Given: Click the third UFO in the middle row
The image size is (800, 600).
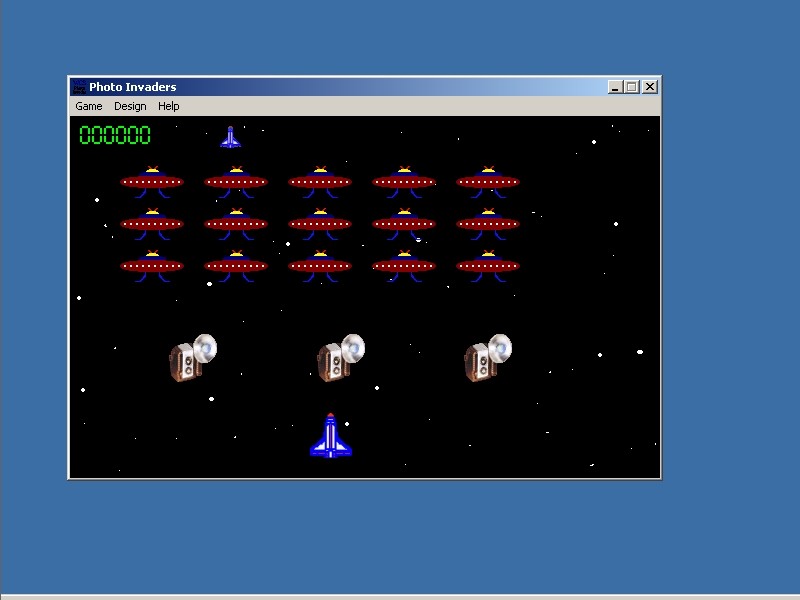Looking at the screenshot, I should pyautogui.click(x=320, y=223).
